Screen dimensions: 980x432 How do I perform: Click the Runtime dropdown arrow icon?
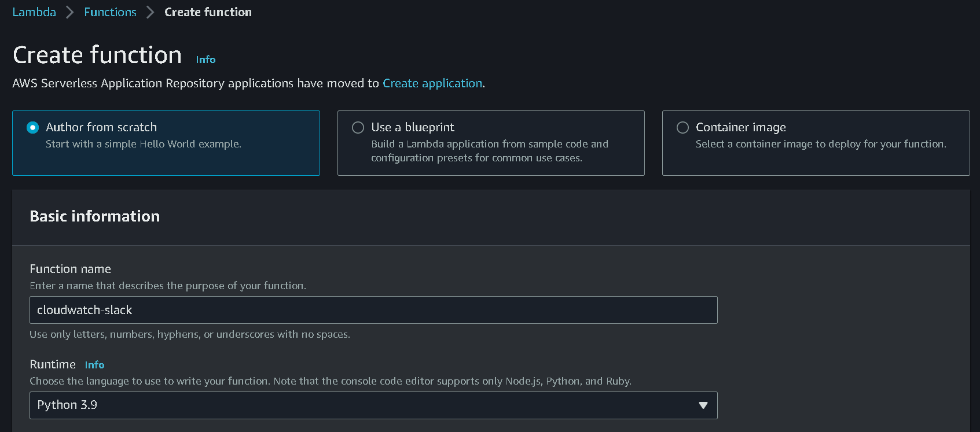click(703, 405)
